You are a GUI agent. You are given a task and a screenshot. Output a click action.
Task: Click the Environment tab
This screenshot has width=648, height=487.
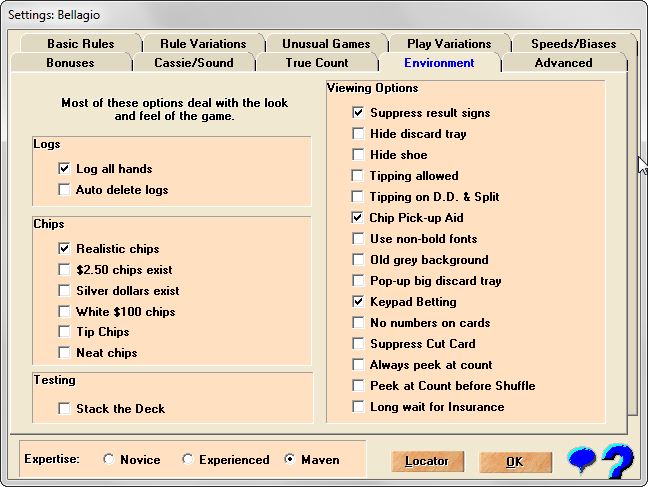[439, 62]
